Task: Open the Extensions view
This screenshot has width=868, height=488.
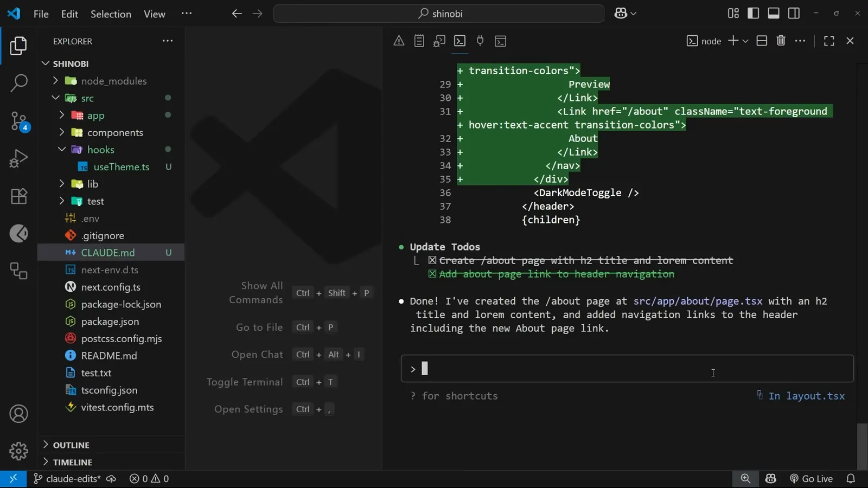Action: [x=18, y=196]
